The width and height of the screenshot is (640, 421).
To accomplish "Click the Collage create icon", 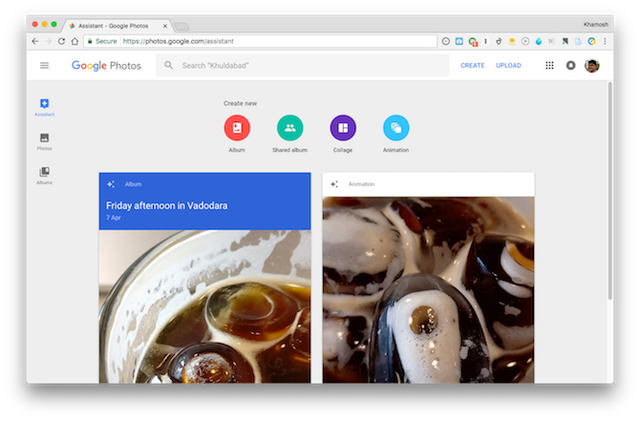I will [x=343, y=128].
